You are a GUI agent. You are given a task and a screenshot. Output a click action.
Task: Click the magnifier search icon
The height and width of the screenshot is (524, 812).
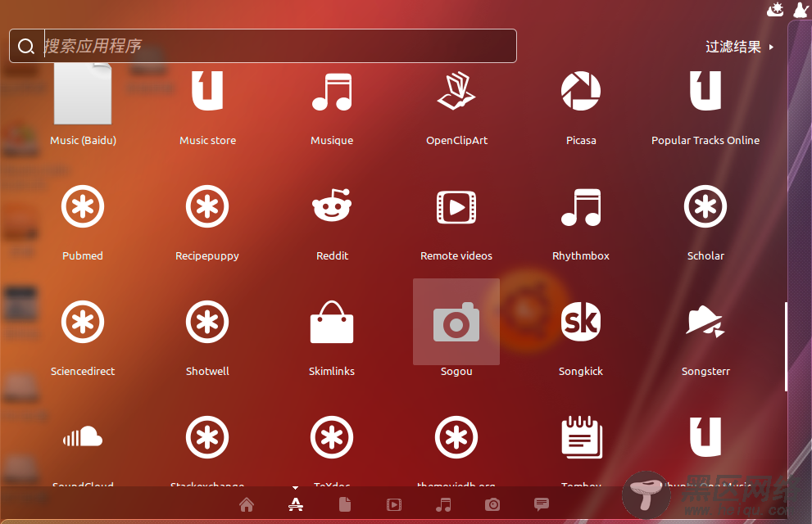[26, 47]
